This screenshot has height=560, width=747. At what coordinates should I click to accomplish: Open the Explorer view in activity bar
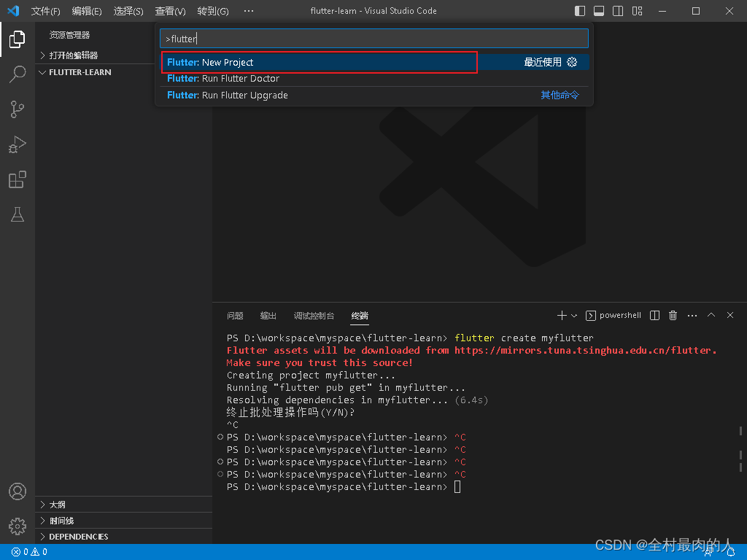pyautogui.click(x=18, y=39)
